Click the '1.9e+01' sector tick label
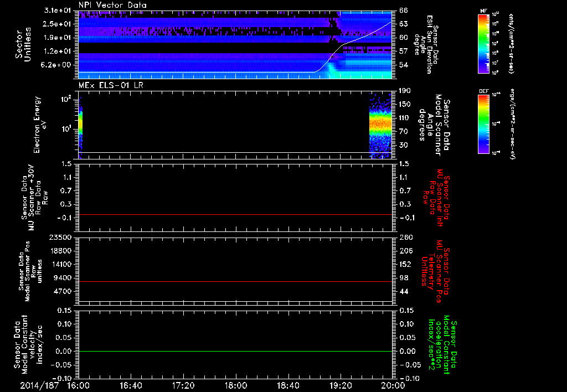Screen dimensions: 567x392 58,38
